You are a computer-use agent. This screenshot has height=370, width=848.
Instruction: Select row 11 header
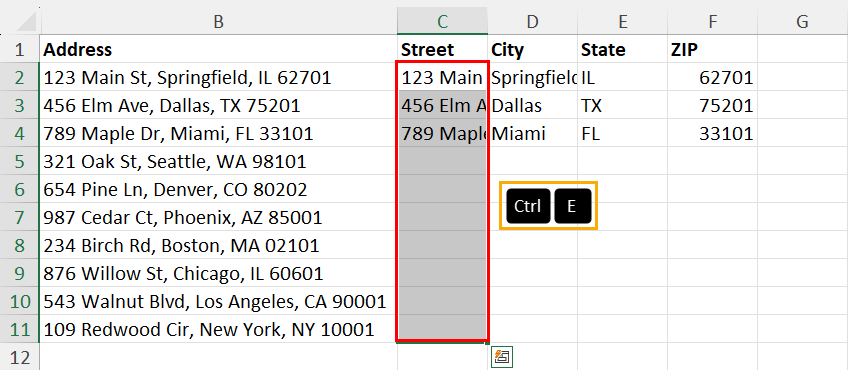[x=19, y=329]
